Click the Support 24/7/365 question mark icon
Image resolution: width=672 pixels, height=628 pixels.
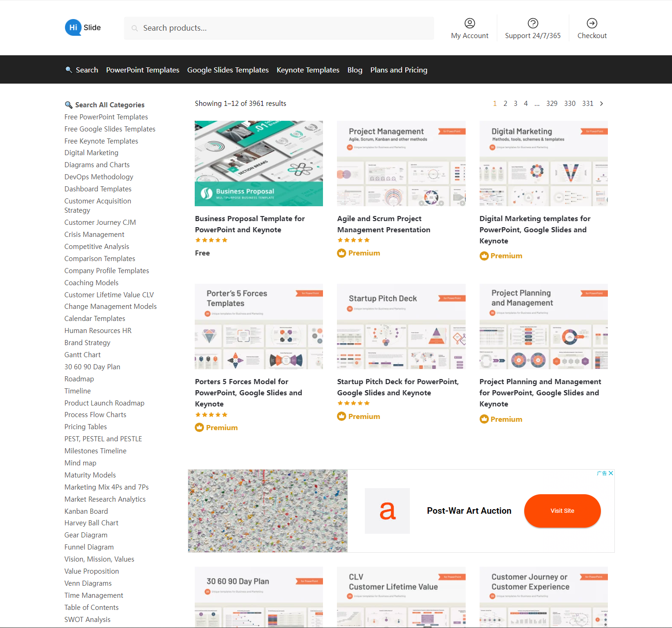click(533, 23)
